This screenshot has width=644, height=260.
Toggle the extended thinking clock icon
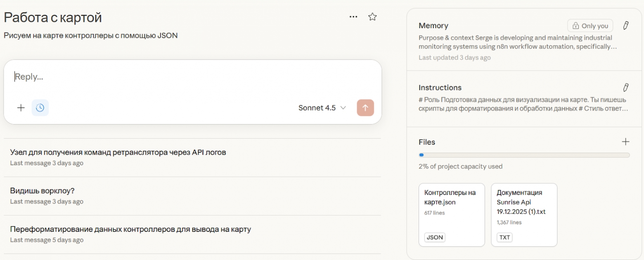point(40,108)
